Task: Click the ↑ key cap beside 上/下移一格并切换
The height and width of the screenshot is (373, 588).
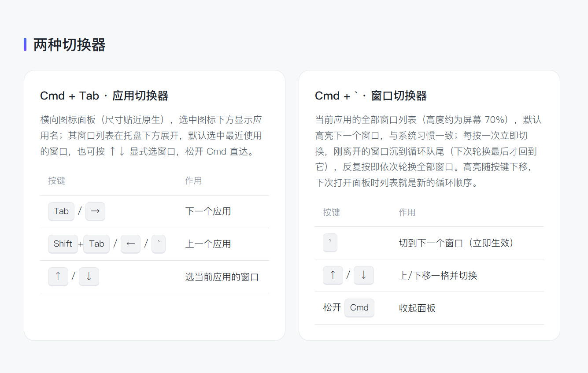Action: [x=333, y=275]
